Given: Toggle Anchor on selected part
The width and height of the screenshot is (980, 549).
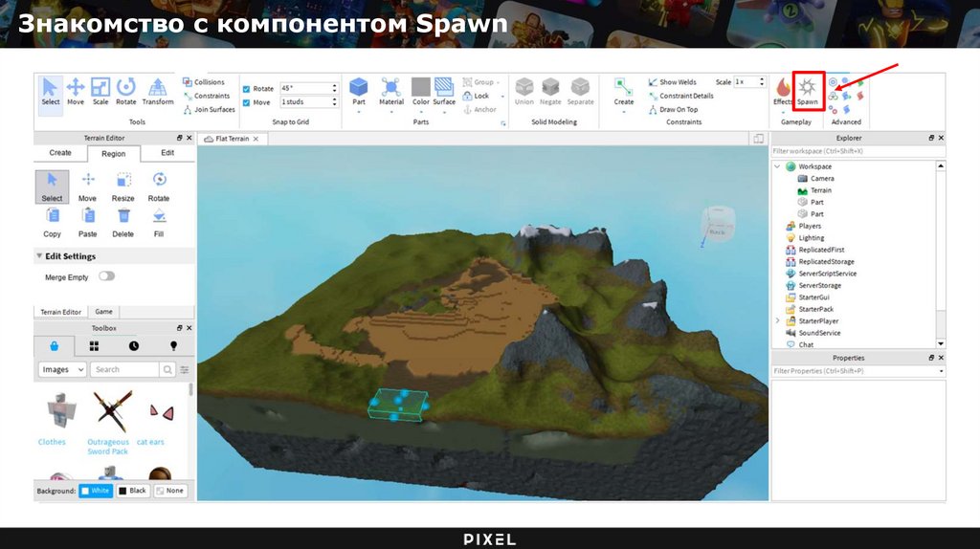Looking at the screenshot, I should coord(479,109).
